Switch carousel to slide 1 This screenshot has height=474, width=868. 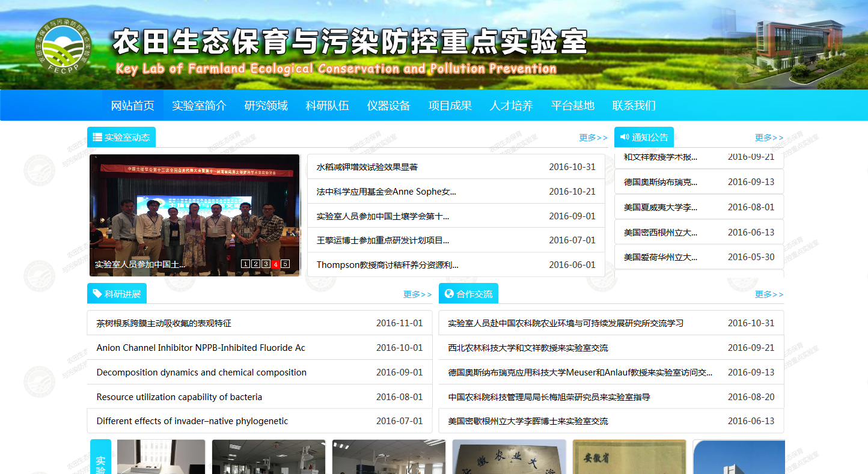coord(245,264)
